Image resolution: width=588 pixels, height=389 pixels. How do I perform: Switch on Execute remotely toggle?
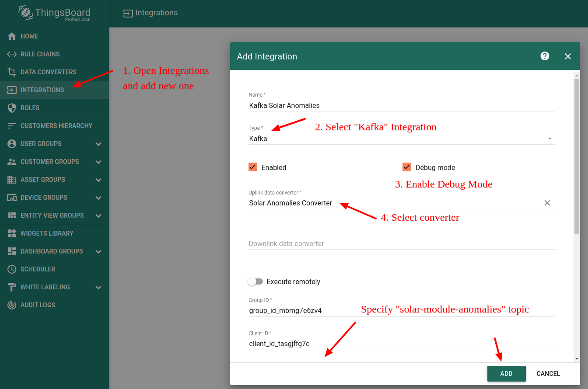click(255, 281)
